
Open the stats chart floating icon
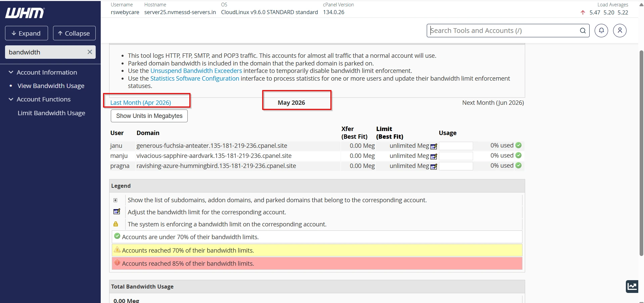pos(632,286)
